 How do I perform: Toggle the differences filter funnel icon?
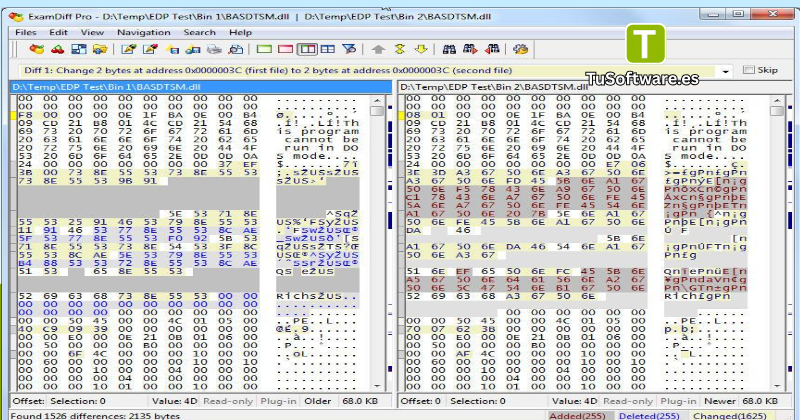pyautogui.click(x=349, y=50)
